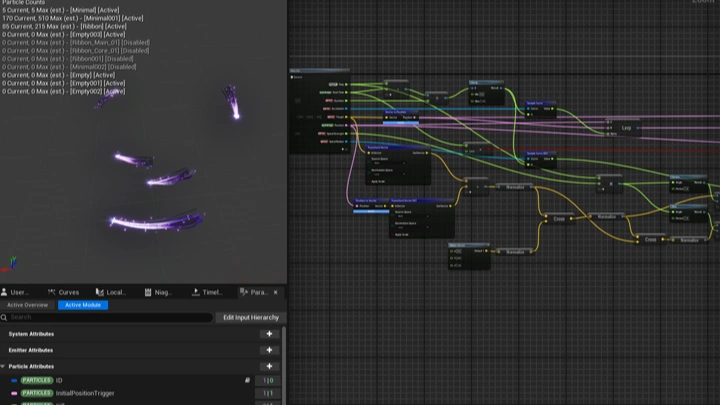
Task: Add a new System Attribute
Action: click(x=269, y=334)
